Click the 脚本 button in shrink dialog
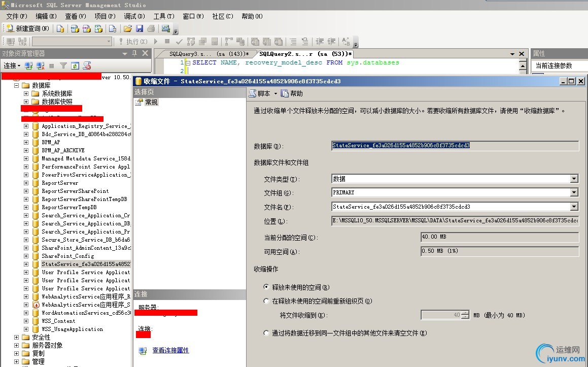The image size is (588, 367). [x=259, y=93]
